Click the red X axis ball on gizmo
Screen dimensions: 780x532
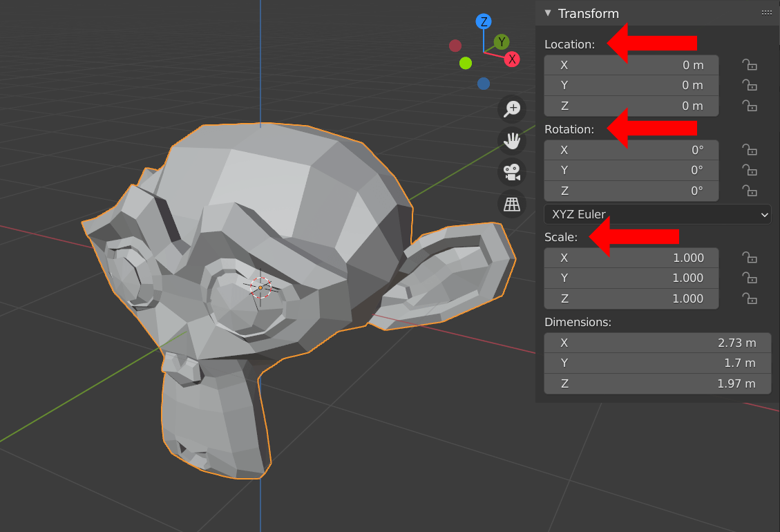(512, 59)
